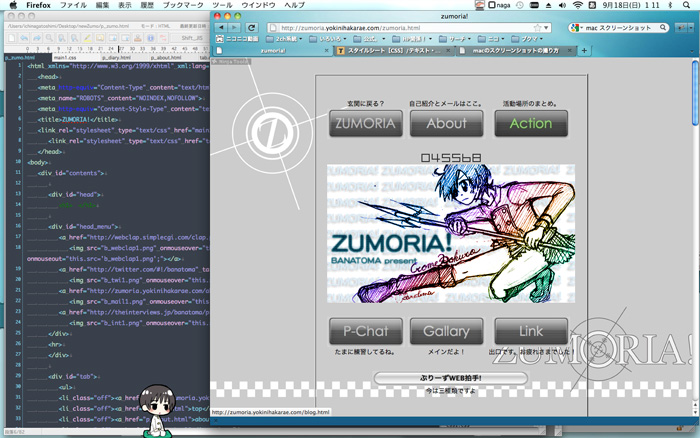Image resolution: width=700 pixels, height=438 pixels.
Task: Expand the 2ch系統 bookmark folder
Action: (285, 39)
